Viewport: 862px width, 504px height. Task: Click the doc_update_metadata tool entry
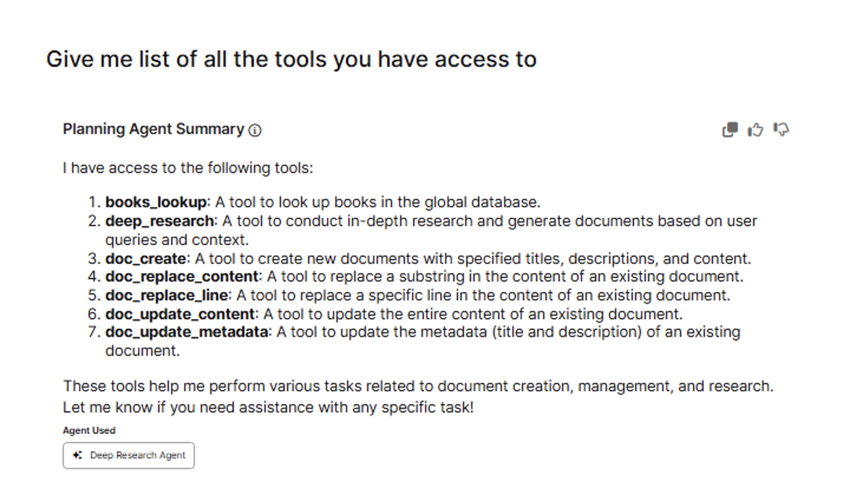coord(185,332)
